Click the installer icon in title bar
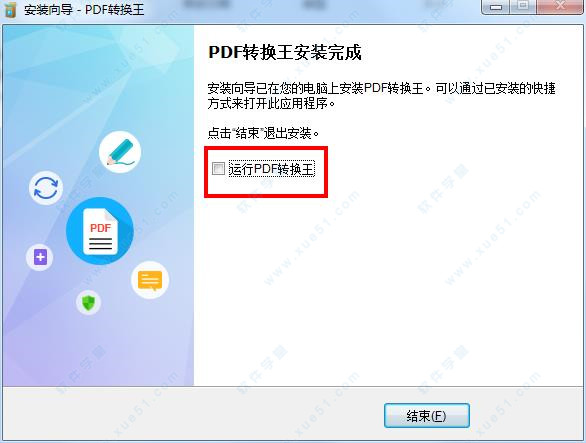This screenshot has width=586, height=443. click(10, 10)
